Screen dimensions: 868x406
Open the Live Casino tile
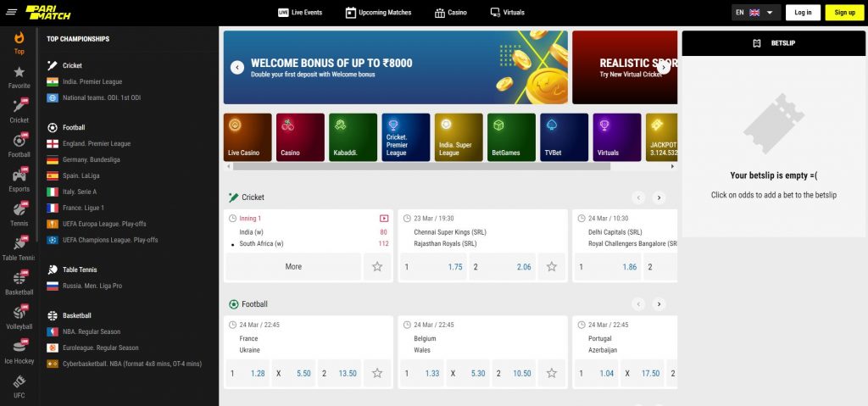(248, 137)
